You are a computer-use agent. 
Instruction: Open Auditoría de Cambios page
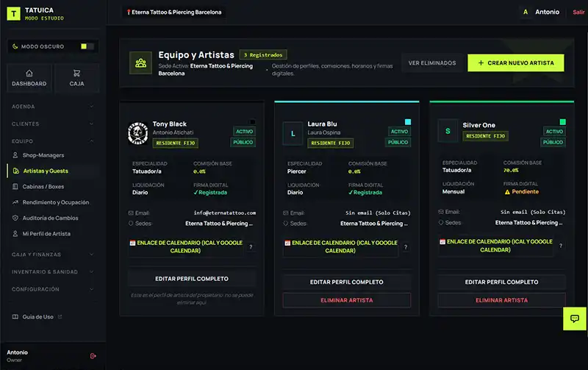point(52,218)
